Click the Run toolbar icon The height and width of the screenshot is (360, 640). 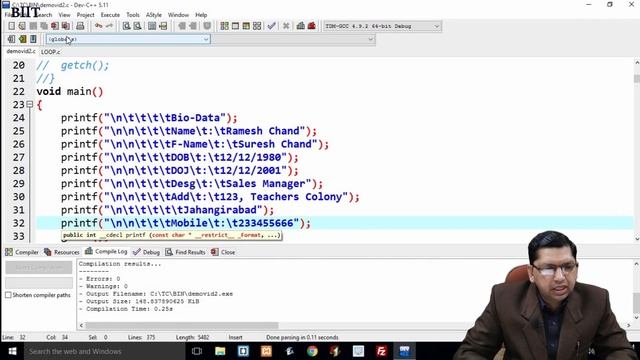coord(236,26)
